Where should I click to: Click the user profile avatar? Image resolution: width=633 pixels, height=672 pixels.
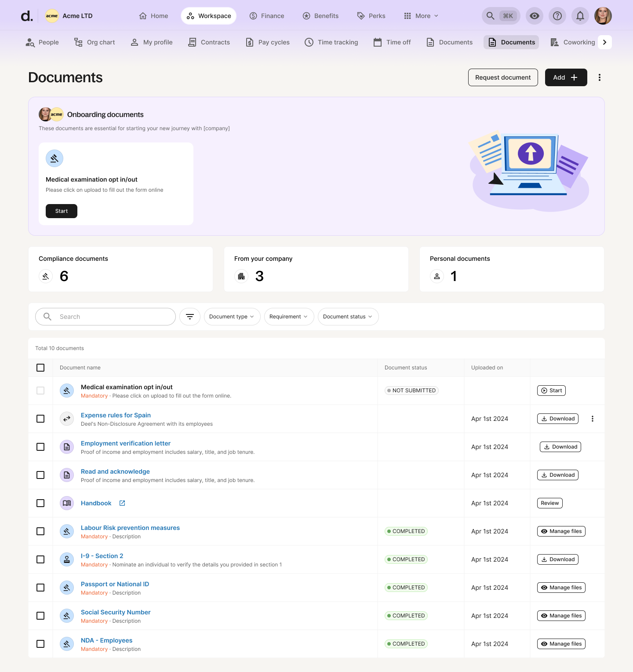603,16
